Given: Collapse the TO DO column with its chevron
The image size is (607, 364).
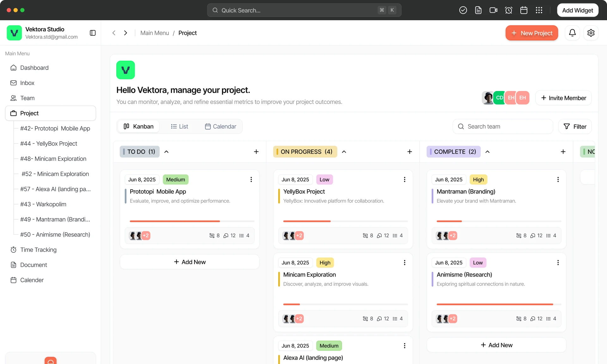Looking at the screenshot, I should click(x=167, y=152).
